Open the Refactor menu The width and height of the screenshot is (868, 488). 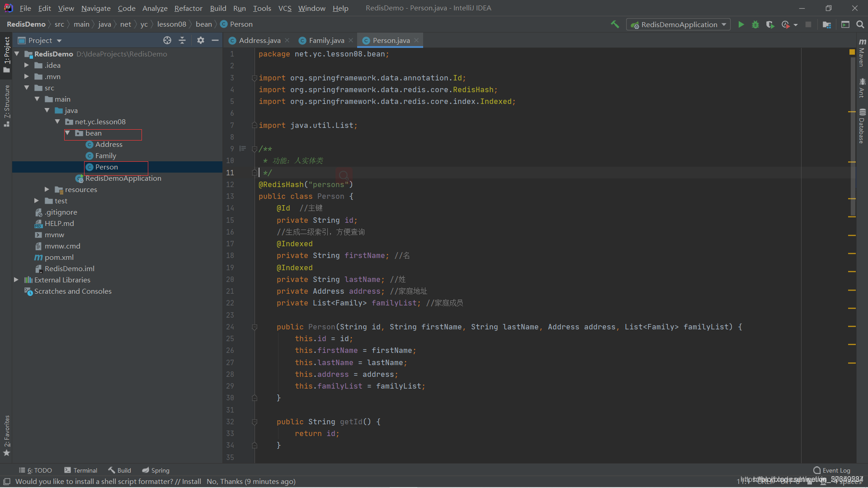point(188,8)
